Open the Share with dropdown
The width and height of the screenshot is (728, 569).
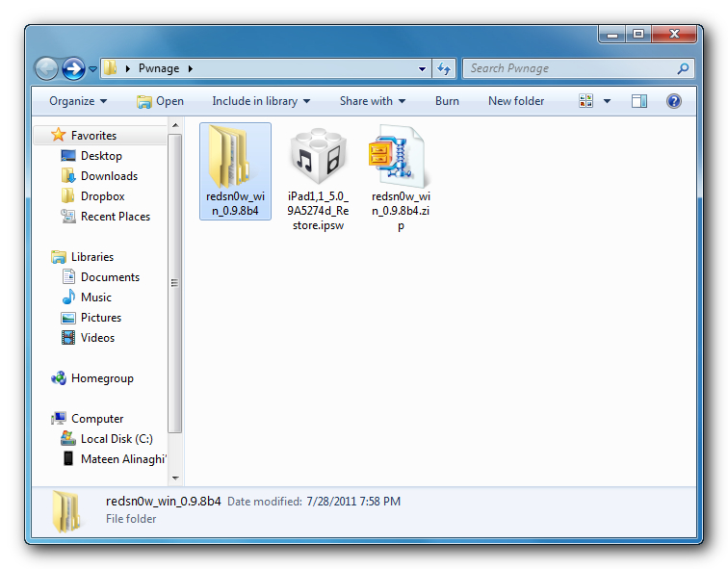coord(372,101)
